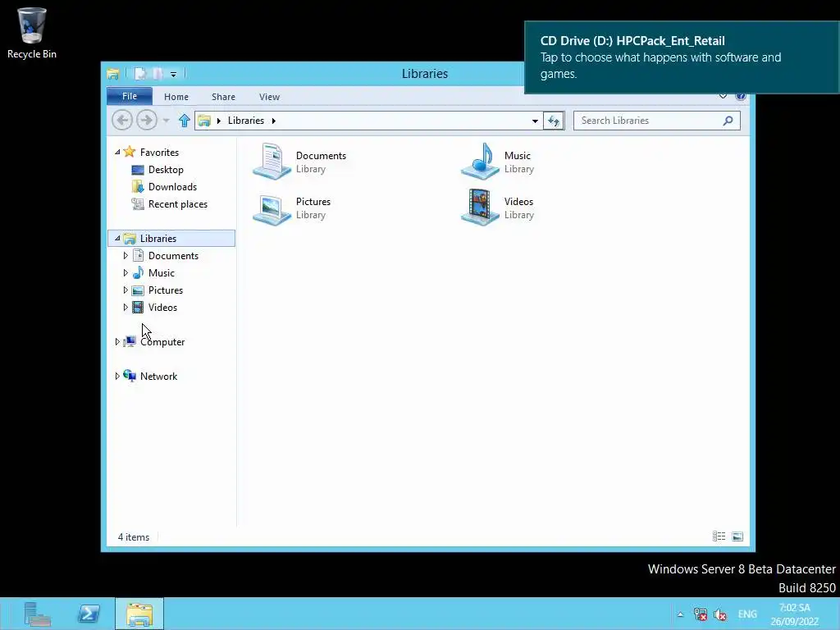
Task: Click the Forward navigation arrow
Action: (146, 120)
